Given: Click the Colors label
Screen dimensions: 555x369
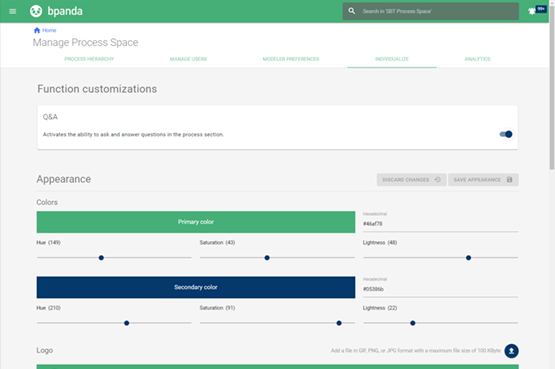Looking at the screenshot, I should point(47,202).
